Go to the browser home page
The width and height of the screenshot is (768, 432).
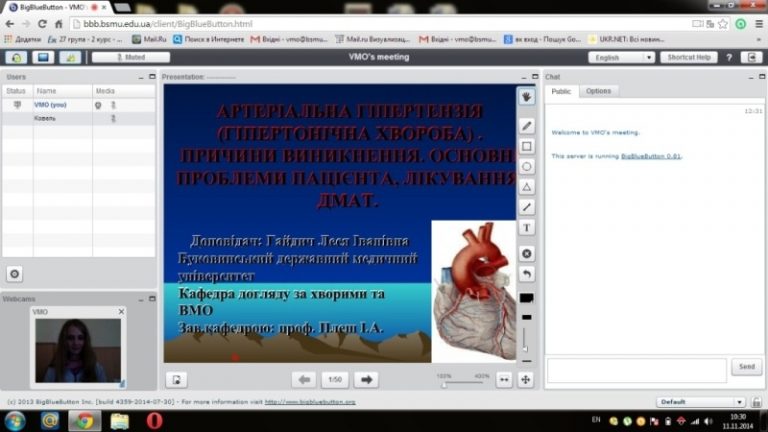pos(58,24)
